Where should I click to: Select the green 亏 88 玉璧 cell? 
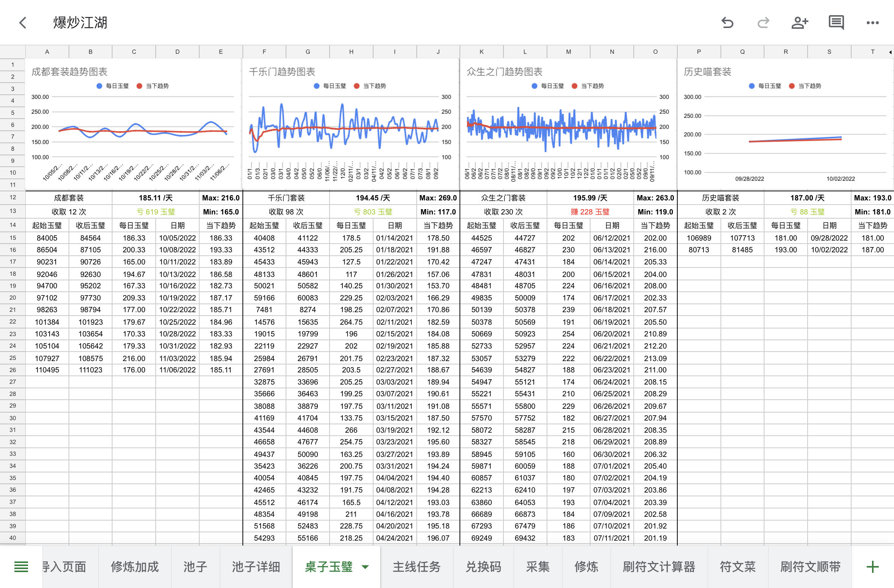click(808, 212)
